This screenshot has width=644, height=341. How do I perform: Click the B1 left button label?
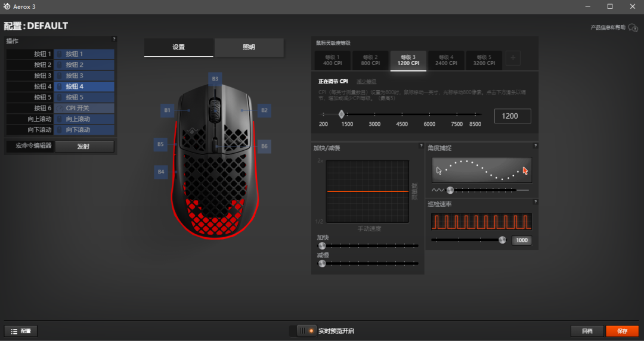click(167, 110)
